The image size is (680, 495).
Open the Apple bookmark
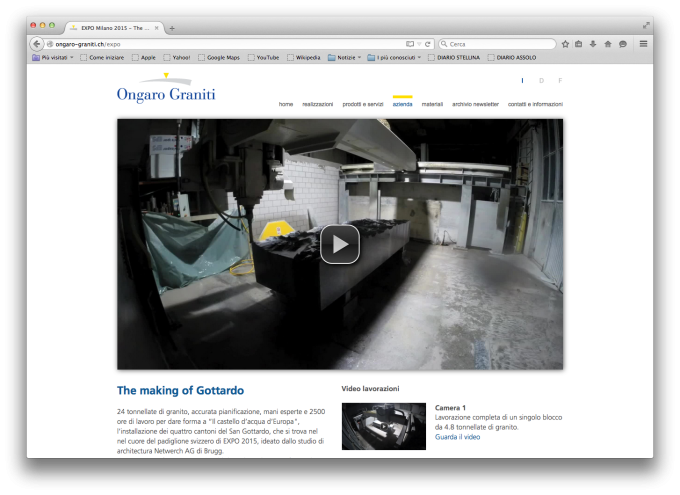coord(144,57)
